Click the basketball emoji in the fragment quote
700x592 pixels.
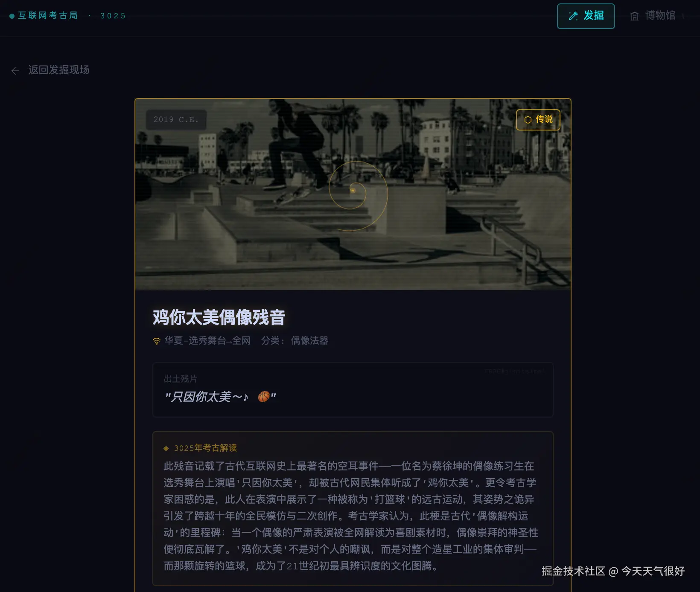(263, 396)
